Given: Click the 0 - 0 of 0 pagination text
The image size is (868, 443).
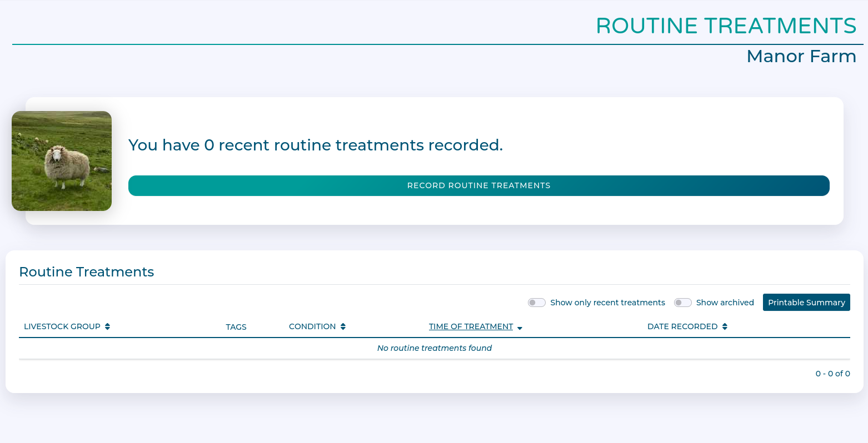Looking at the screenshot, I should point(832,374).
